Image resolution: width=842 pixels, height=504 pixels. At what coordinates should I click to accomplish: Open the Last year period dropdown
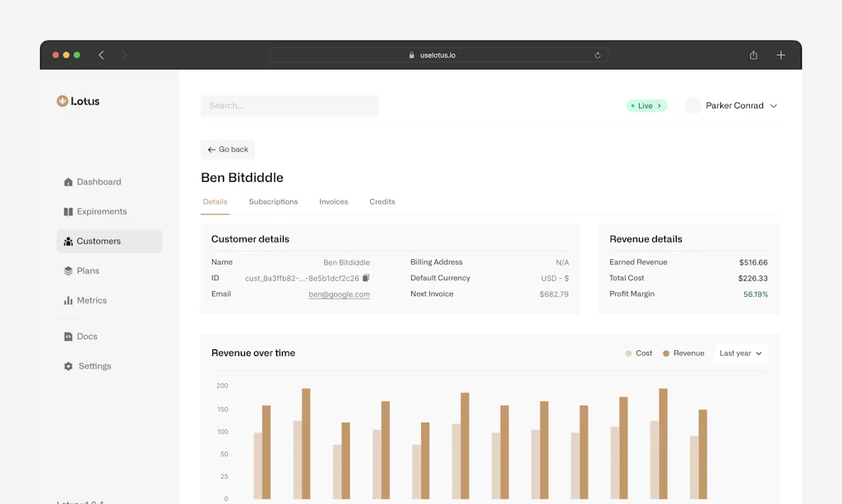pos(741,354)
